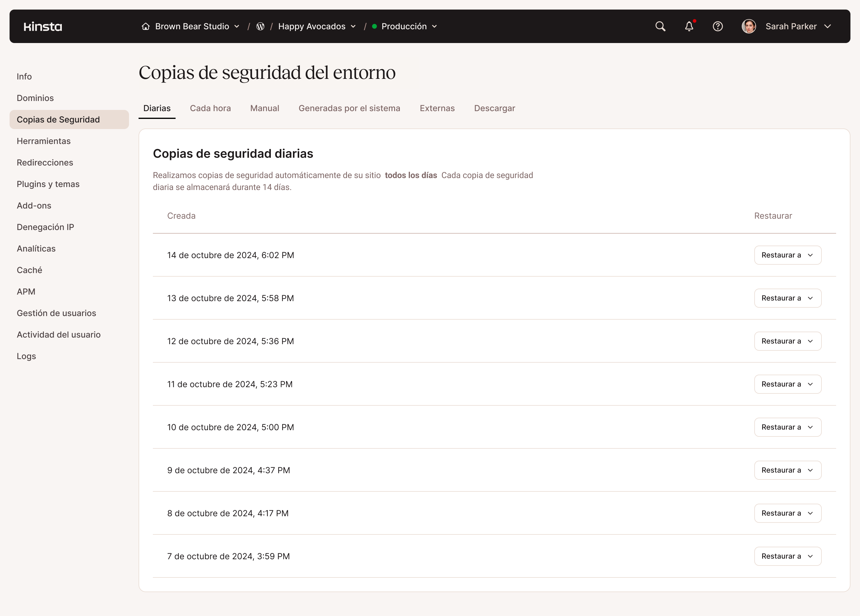Open Restaurar a for the October 14 backup

point(787,255)
